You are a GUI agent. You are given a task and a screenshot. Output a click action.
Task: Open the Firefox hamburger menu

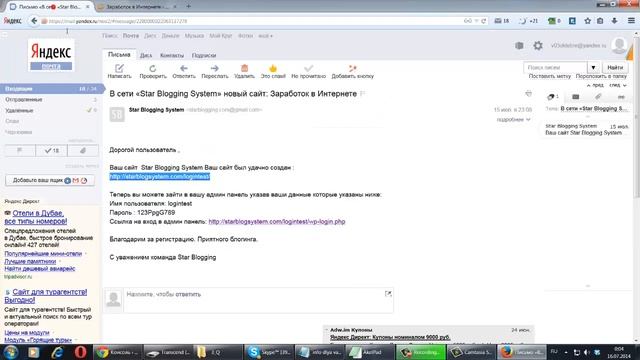pyautogui.click(x=631, y=20)
